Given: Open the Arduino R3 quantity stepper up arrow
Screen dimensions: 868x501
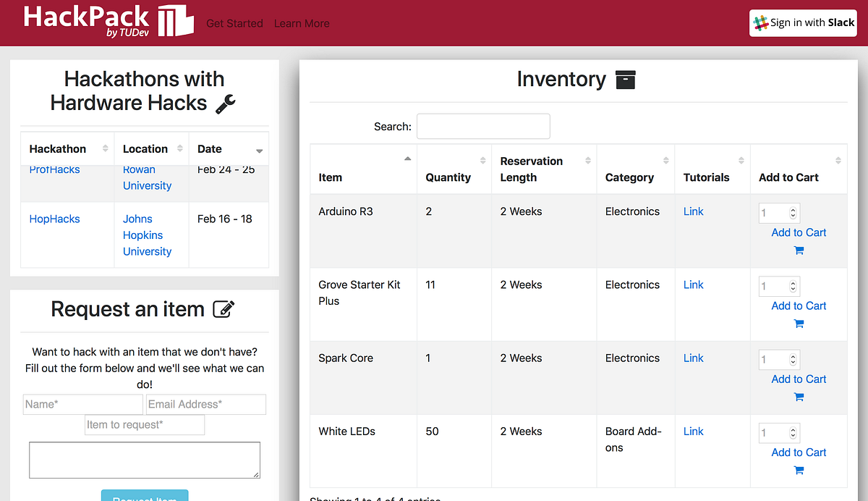Looking at the screenshot, I should pyautogui.click(x=793, y=209).
